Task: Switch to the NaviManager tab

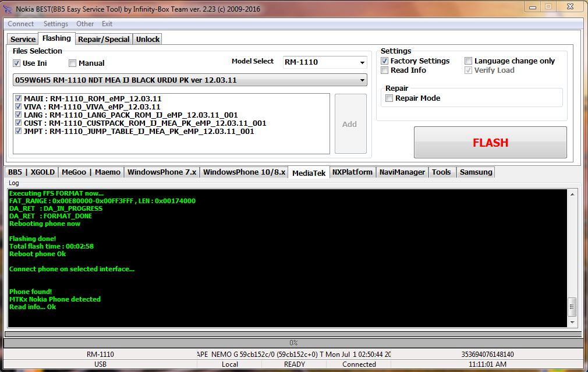Action: [402, 172]
